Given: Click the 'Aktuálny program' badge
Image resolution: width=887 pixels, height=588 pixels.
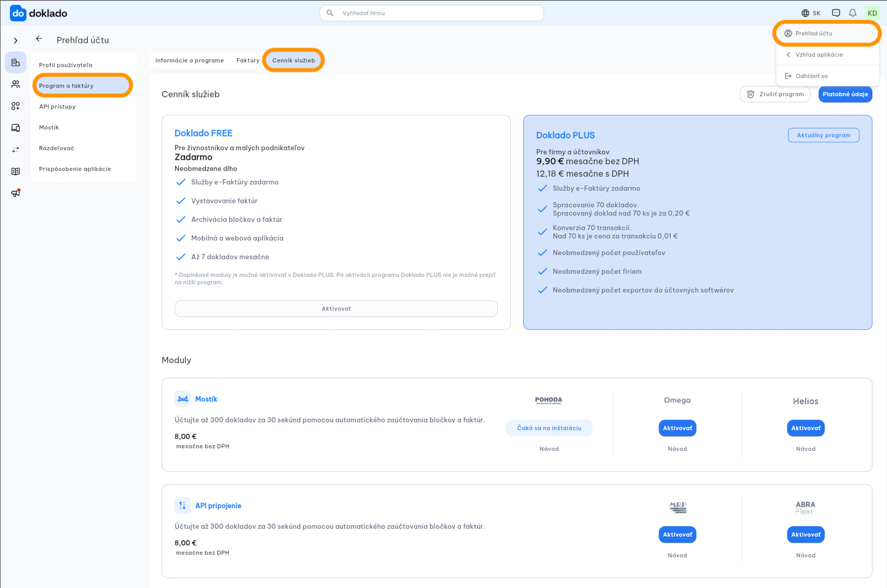Looking at the screenshot, I should 823,135.
